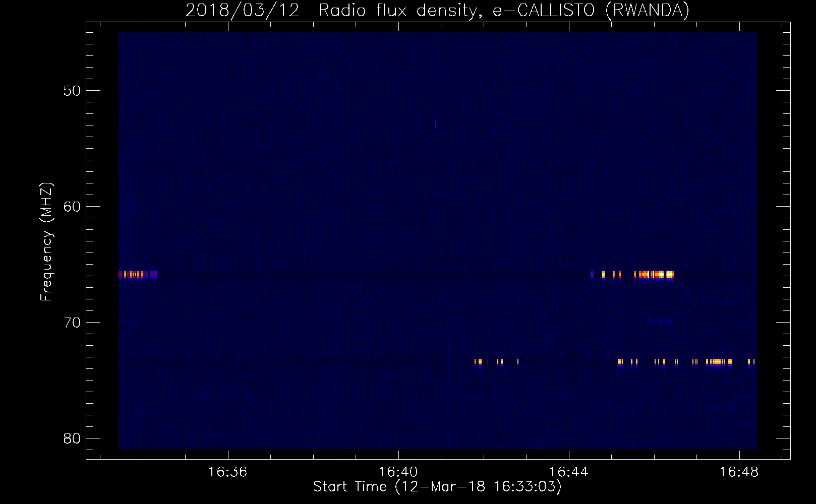This screenshot has height=504, width=816.
Task: Click the 73.5 MHz burst near 16:47:30
Action: tap(719, 362)
